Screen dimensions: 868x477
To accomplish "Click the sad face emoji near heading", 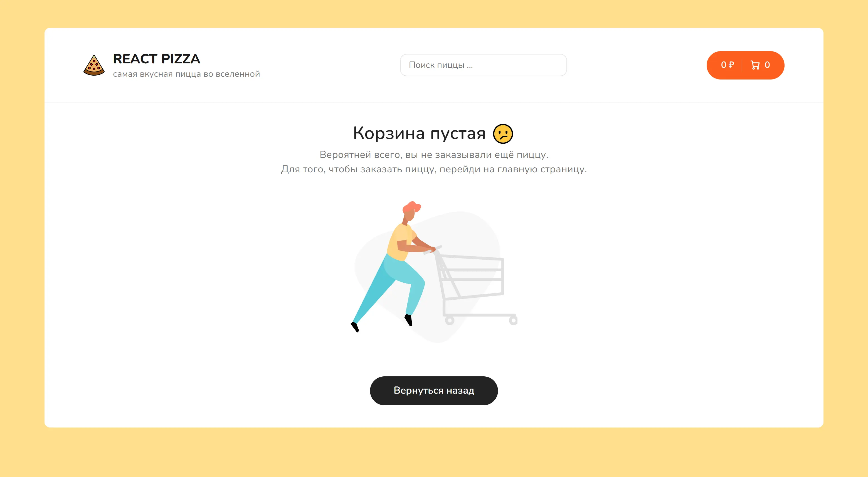I will click(x=503, y=134).
